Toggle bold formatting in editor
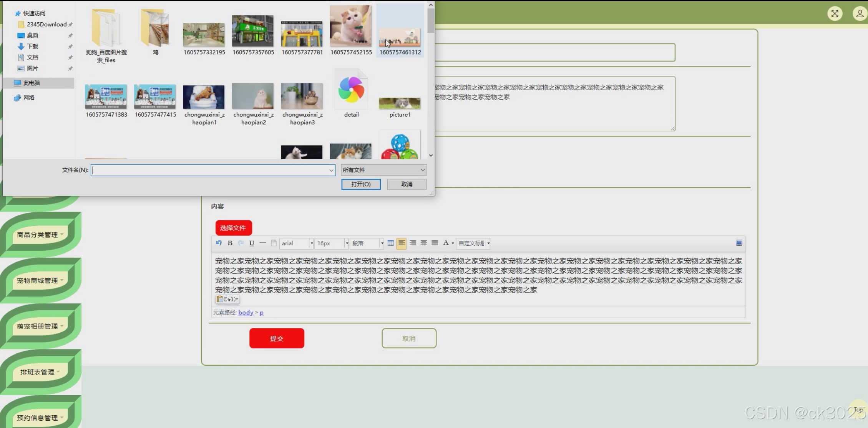Screen dimensions: 868x428 pos(230,243)
